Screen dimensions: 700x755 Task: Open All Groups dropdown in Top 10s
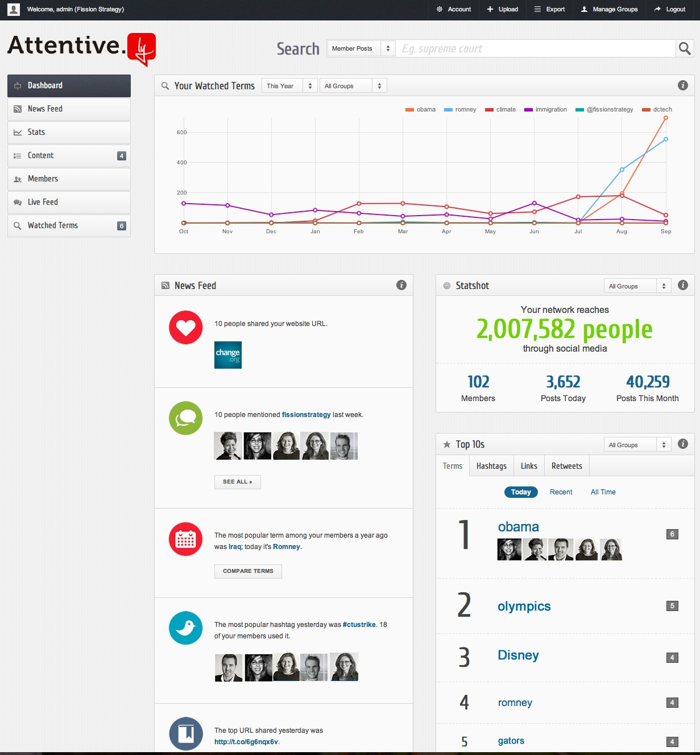(x=637, y=445)
